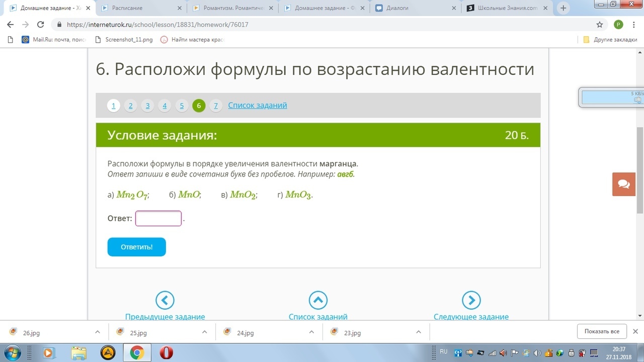Screen dimensions: 644x362
Task: Go to task number 1
Action: pyautogui.click(x=114, y=106)
